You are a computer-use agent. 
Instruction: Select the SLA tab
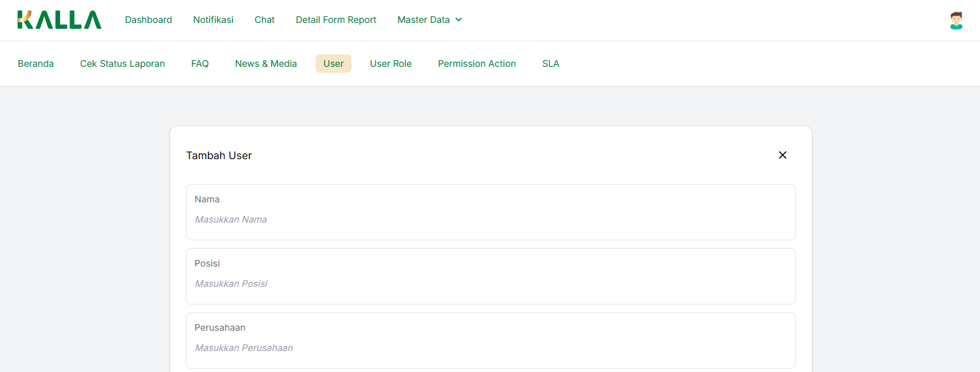click(551, 64)
